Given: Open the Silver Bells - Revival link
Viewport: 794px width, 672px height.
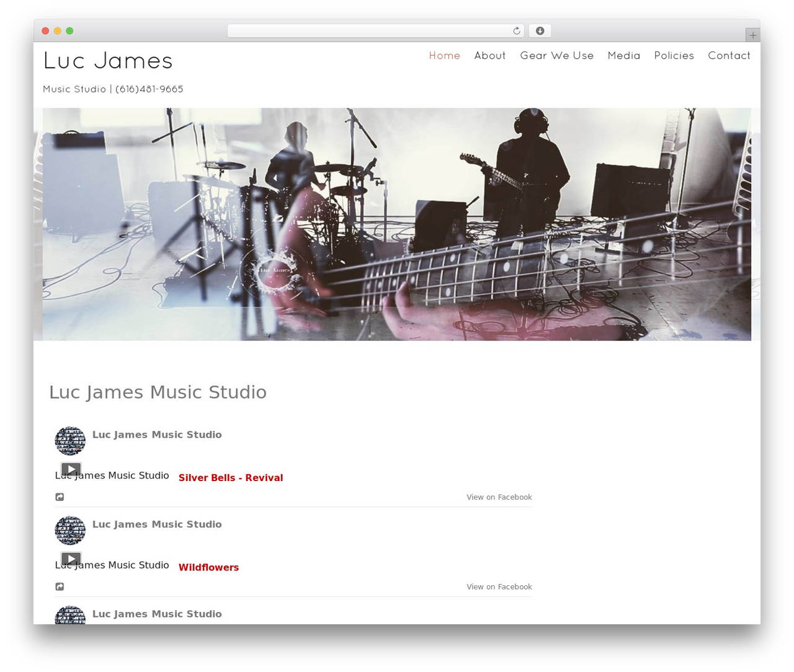Looking at the screenshot, I should pos(231,478).
